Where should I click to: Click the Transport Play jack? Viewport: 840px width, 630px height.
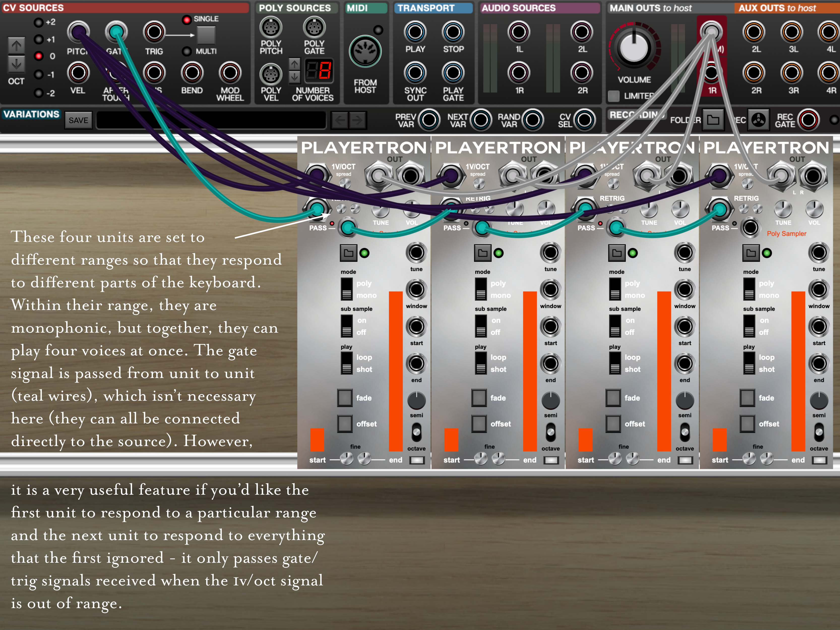pyautogui.click(x=415, y=32)
